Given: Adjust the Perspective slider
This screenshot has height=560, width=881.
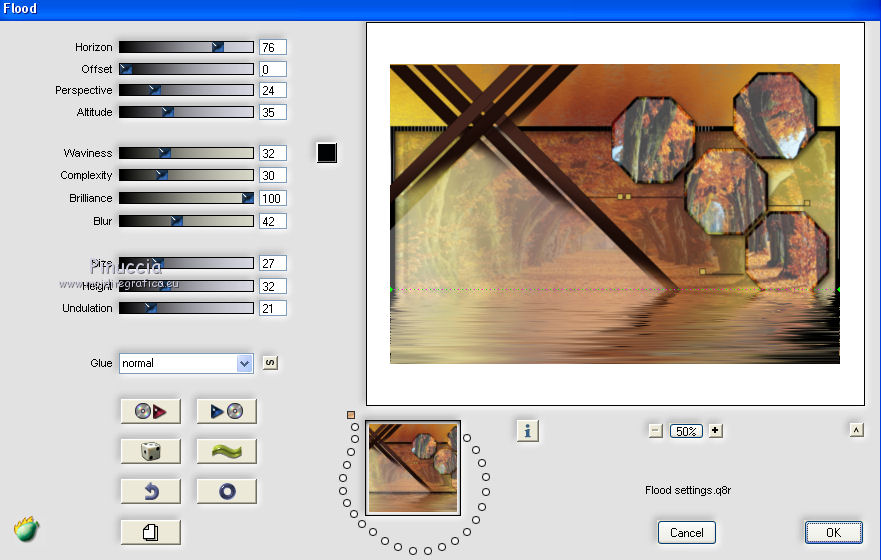Looking at the screenshot, I should (186, 90).
